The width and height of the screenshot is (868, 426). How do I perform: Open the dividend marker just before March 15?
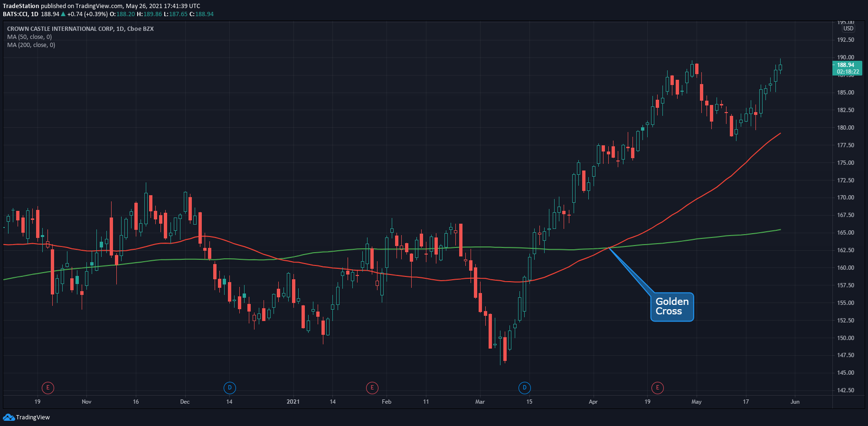[x=524, y=388]
